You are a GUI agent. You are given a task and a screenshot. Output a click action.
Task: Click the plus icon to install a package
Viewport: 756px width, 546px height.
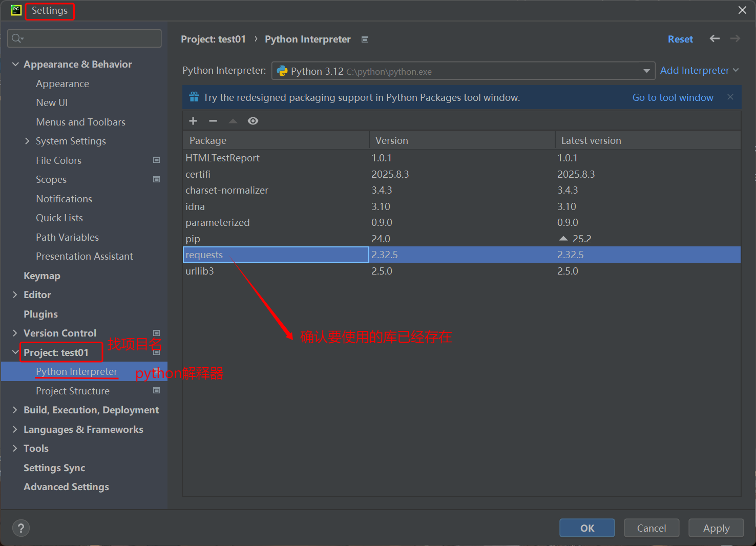click(193, 121)
